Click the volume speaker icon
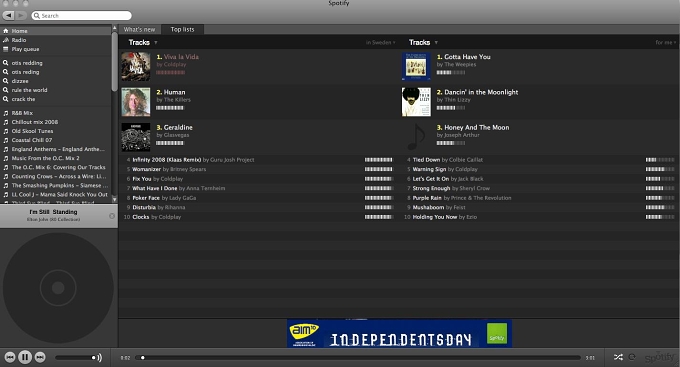680x367 pixels. click(99, 357)
